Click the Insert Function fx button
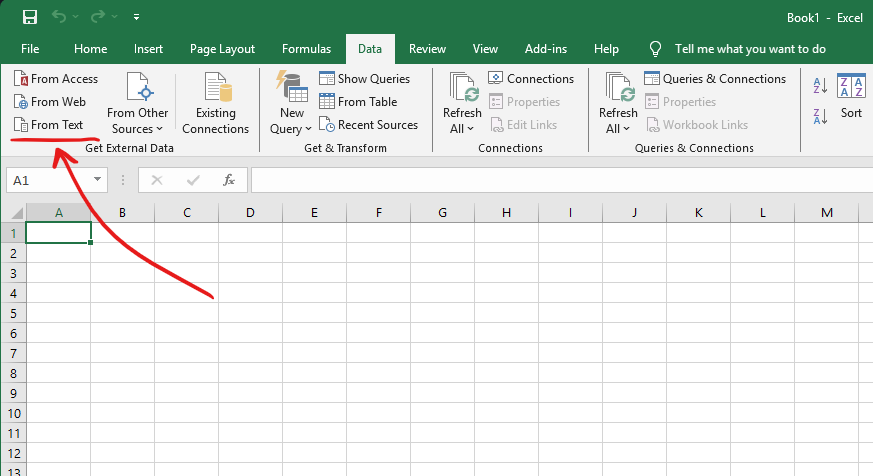873x476 pixels. pyautogui.click(x=229, y=180)
